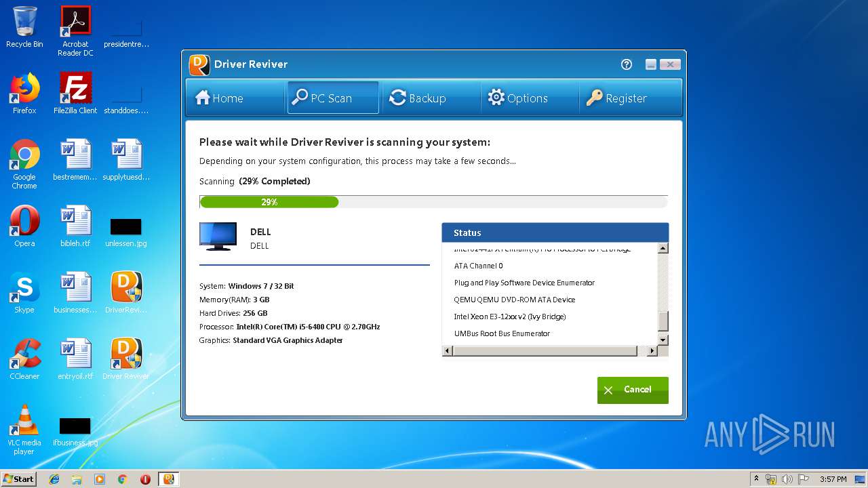Launch Google Chrome desktop shortcut
Viewport: 868px width, 488px height.
click(x=24, y=164)
